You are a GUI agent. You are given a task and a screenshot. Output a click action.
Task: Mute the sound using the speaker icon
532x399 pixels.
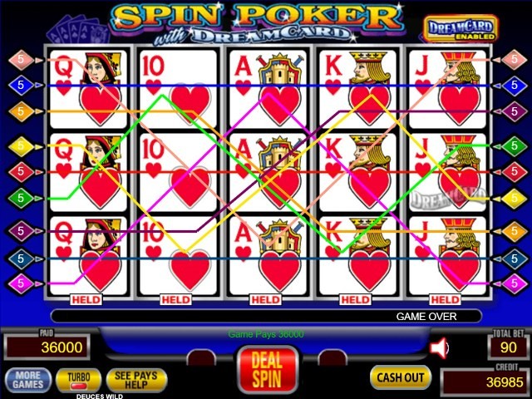tap(439, 347)
